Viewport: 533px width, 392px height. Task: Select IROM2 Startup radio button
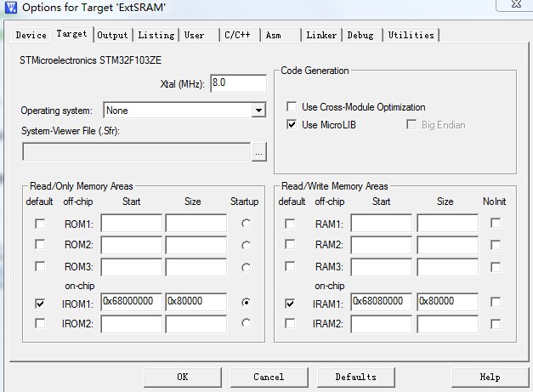246,322
